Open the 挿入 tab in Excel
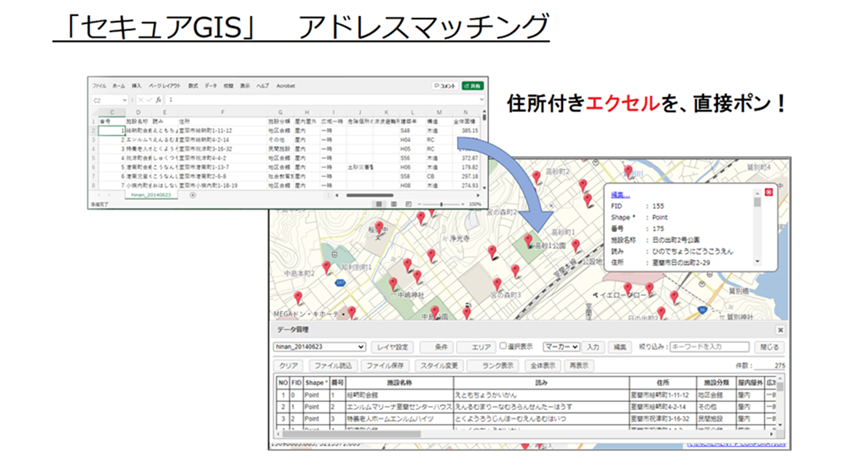Image resolution: width=853 pixels, height=467 pixels. 137,86
